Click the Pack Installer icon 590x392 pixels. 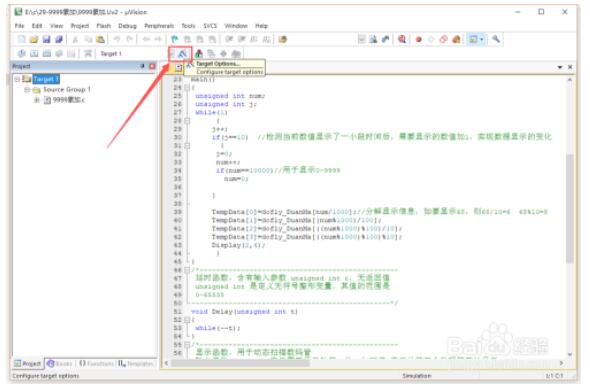236,53
